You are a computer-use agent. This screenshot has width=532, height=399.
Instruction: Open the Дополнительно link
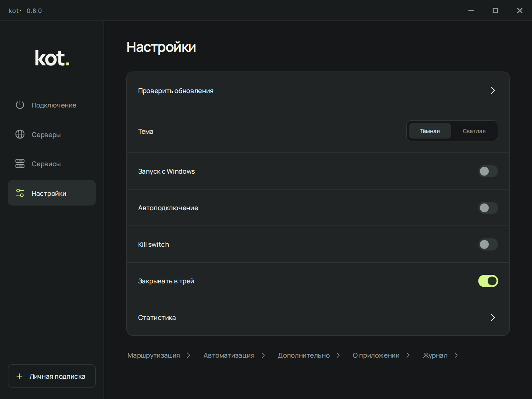[x=304, y=355]
